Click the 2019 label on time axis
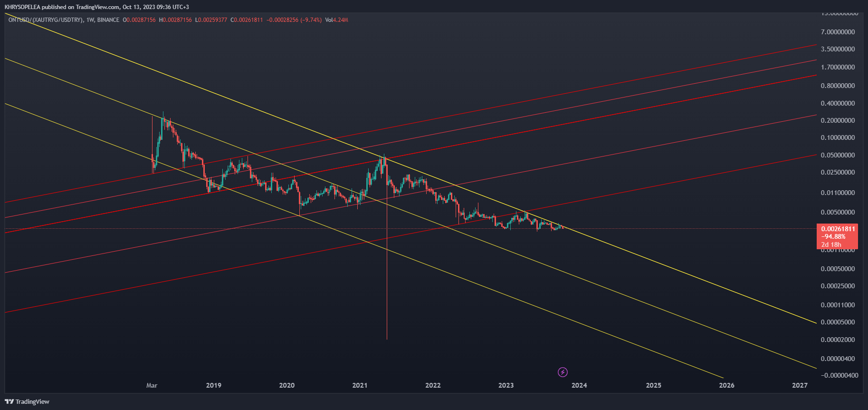Screen dimensions: 868x410 [214, 385]
